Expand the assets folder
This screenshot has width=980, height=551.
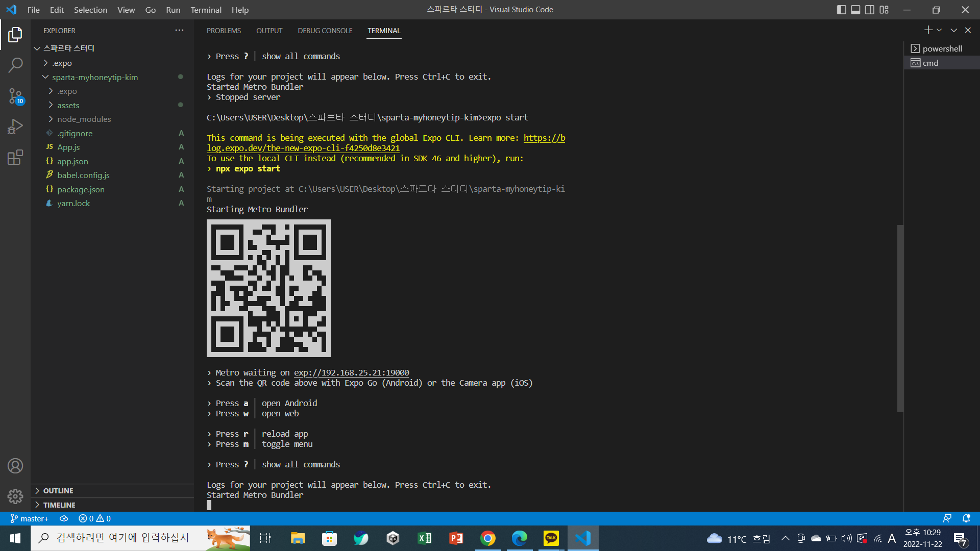click(x=112, y=105)
